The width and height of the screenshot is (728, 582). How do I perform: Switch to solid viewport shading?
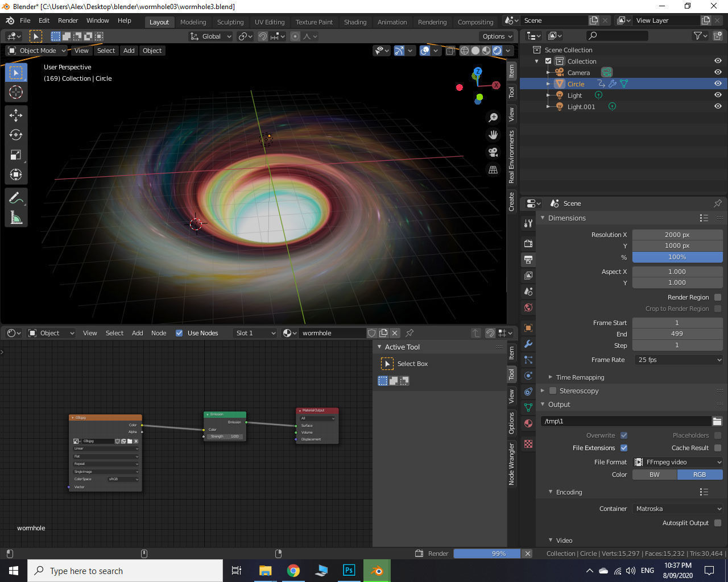(475, 51)
